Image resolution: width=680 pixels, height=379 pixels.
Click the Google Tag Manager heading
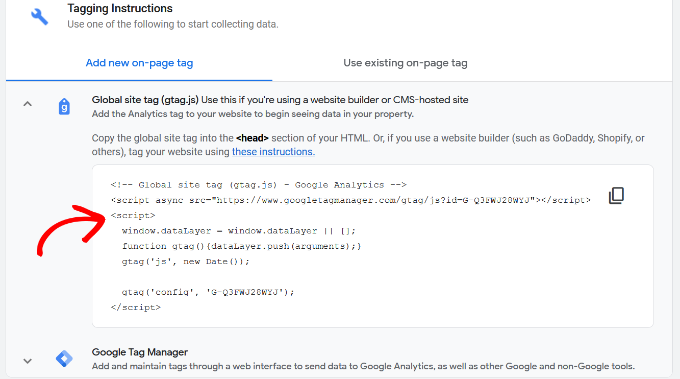[x=140, y=352]
